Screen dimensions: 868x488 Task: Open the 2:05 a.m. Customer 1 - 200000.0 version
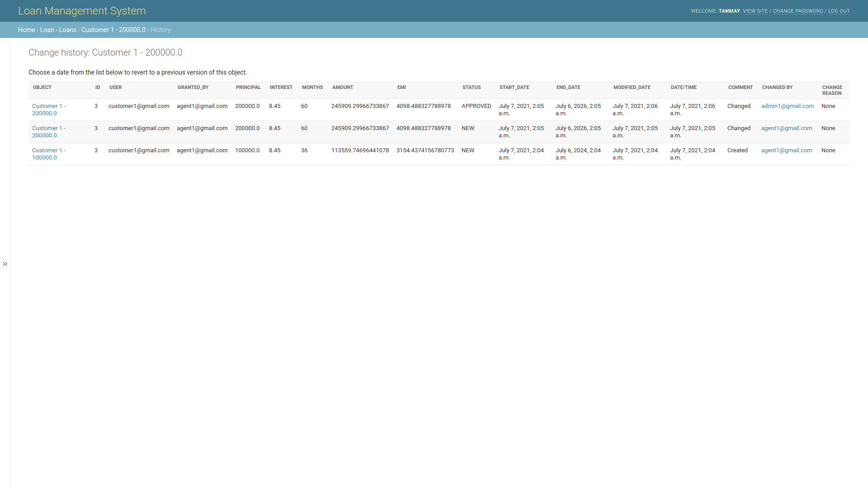coord(48,131)
